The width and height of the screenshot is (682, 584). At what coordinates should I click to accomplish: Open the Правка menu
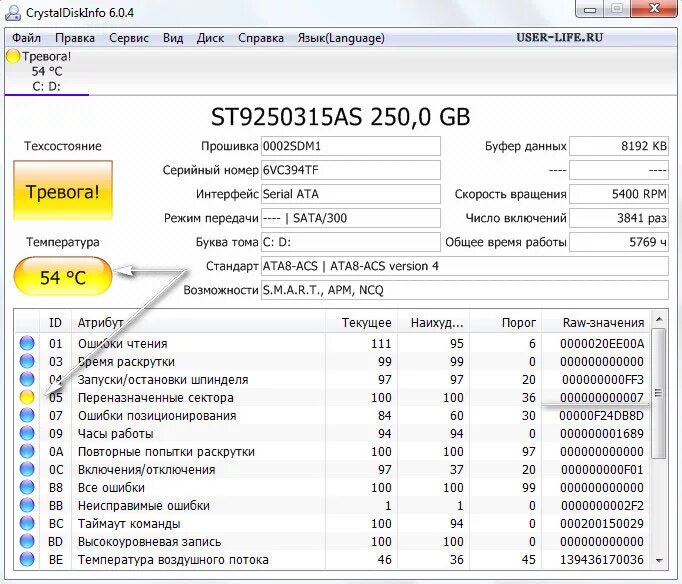pos(75,38)
